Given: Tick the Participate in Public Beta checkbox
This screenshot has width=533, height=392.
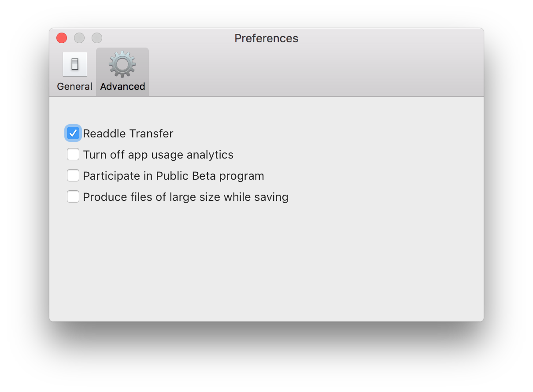Looking at the screenshot, I should pyautogui.click(x=73, y=176).
